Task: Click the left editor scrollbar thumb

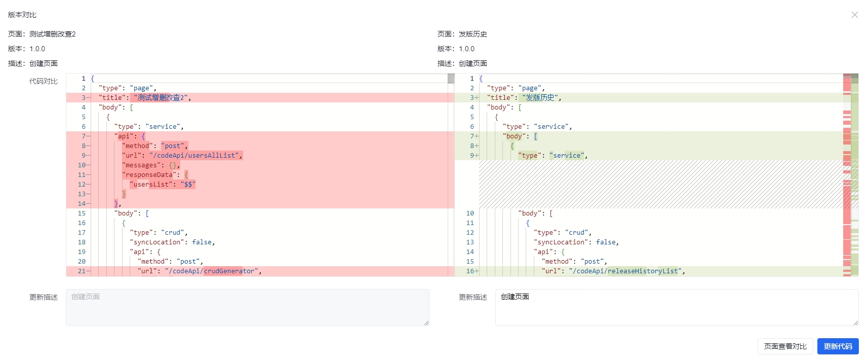Action: point(451,79)
